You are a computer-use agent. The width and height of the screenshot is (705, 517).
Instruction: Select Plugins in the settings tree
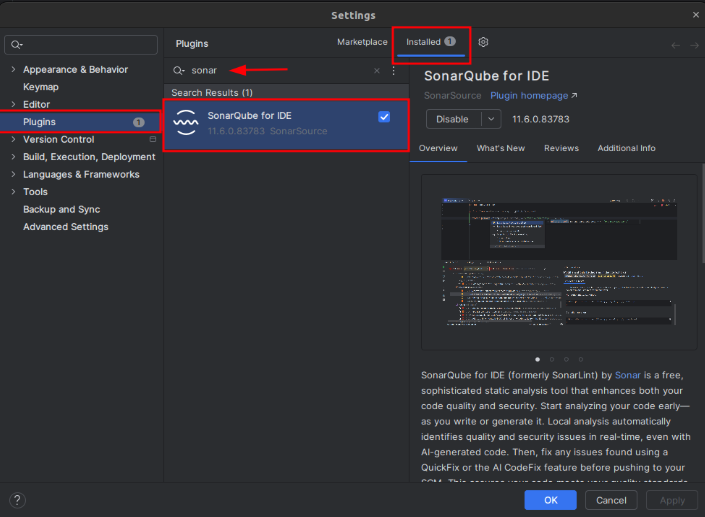pyautogui.click(x=80, y=122)
